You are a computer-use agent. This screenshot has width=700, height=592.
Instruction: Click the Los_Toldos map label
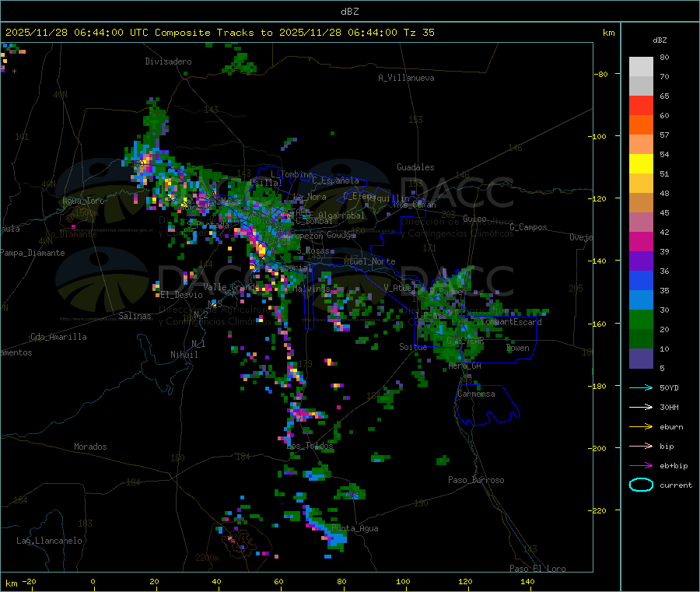pos(310,446)
